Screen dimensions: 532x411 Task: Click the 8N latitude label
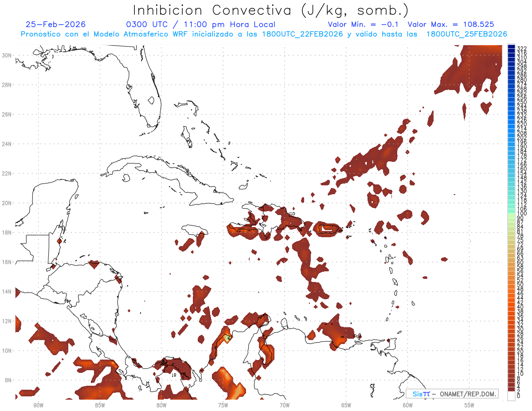pyautogui.click(x=7, y=380)
